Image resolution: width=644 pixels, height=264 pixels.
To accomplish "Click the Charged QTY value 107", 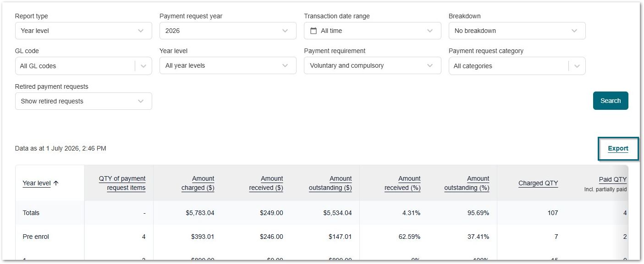I will pos(553,213).
